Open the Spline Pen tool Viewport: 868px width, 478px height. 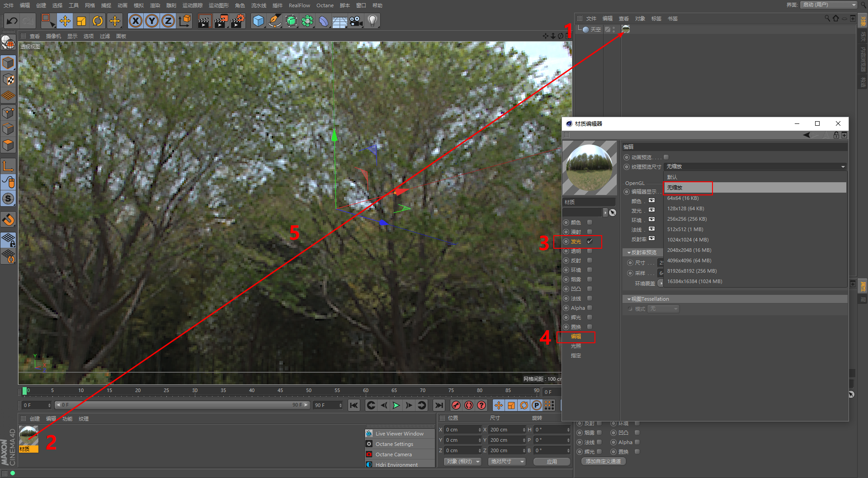(x=275, y=21)
